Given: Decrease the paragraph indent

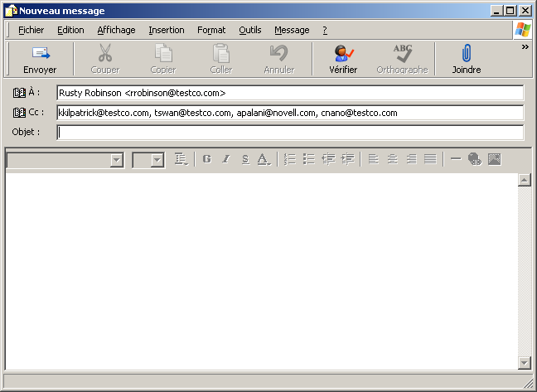Looking at the screenshot, I should pos(328,159).
